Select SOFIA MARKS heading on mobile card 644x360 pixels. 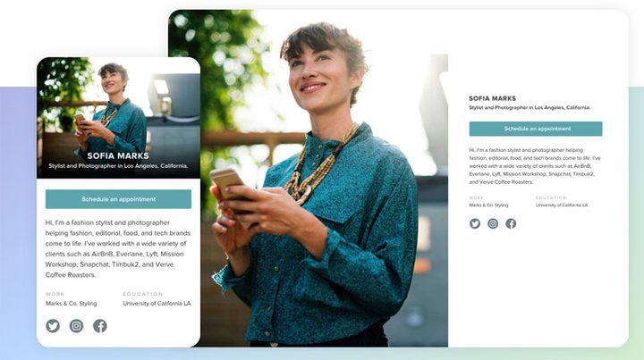pyautogui.click(x=118, y=155)
